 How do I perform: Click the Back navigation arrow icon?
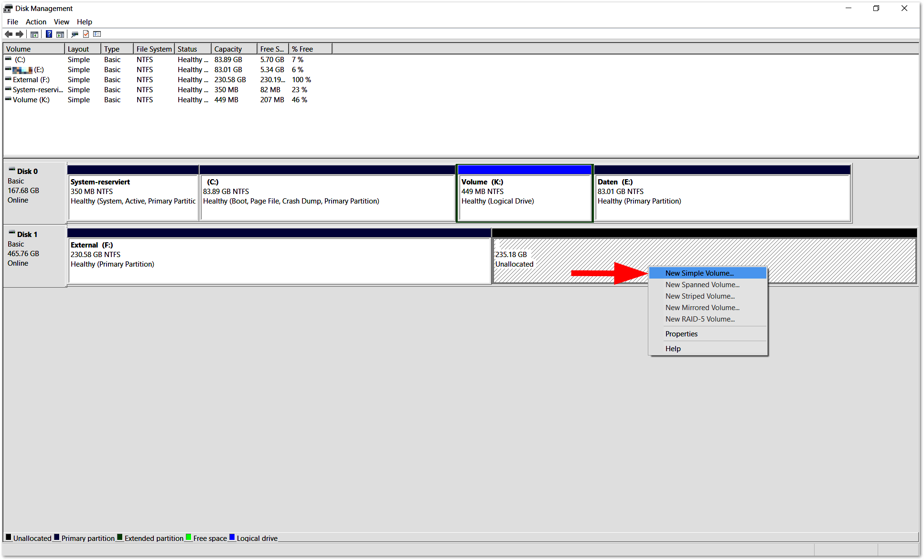(8, 34)
